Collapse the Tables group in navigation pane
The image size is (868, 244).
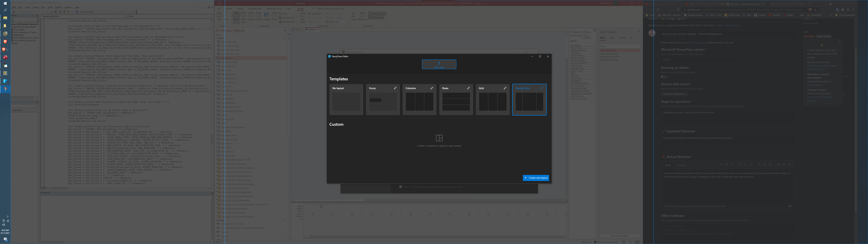pyautogui.click(x=285, y=38)
